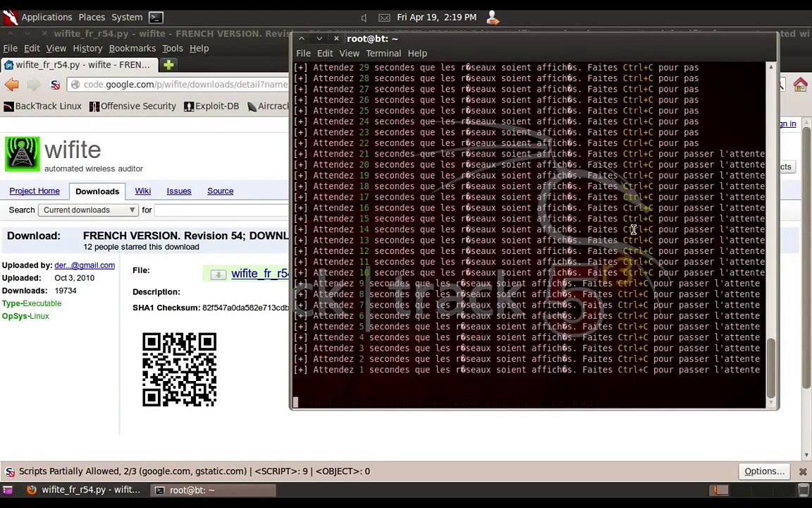Select the wifite_fr_r54.py browser tab
This screenshot has width=812, height=508.
pyautogui.click(x=78, y=65)
